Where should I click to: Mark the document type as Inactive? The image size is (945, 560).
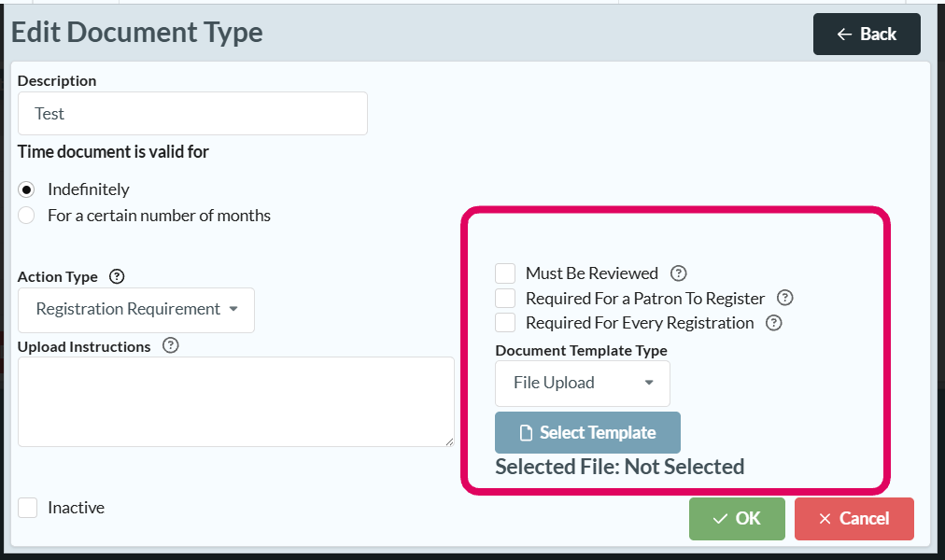pyautogui.click(x=28, y=508)
